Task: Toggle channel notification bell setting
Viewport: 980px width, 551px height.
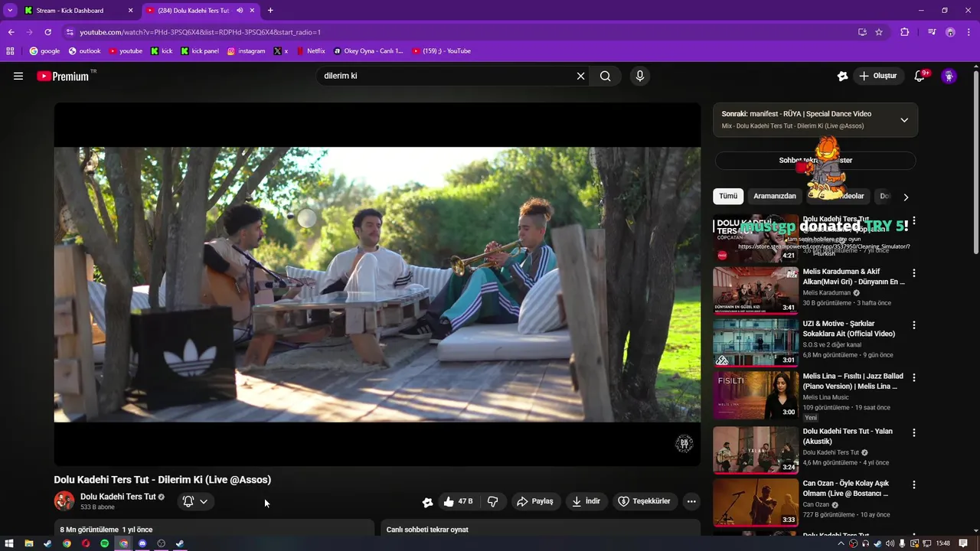Action: pyautogui.click(x=188, y=501)
